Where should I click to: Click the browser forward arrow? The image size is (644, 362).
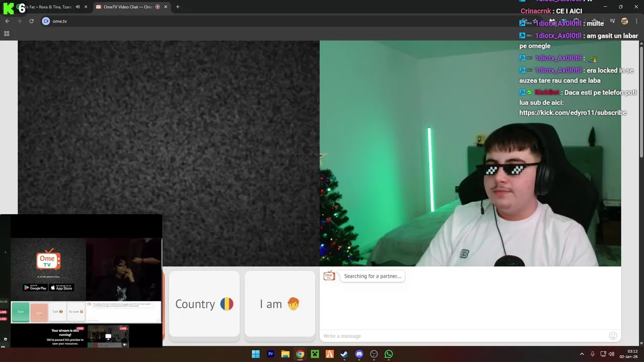click(x=19, y=21)
